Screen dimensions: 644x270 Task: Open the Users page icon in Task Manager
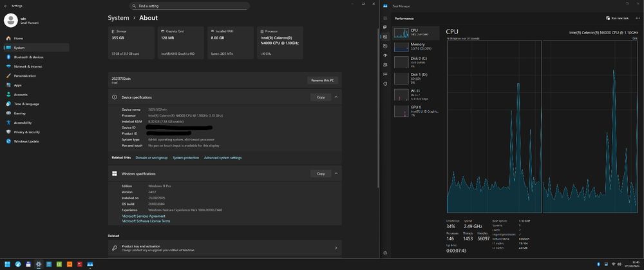coord(385,66)
